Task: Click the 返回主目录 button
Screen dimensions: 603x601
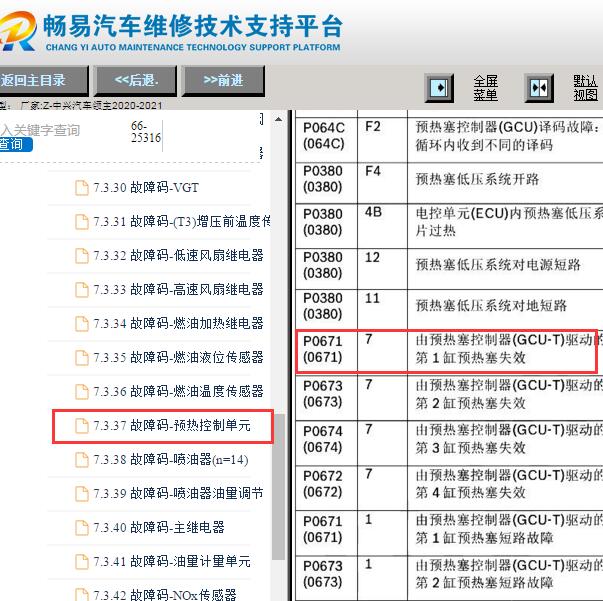Action: [43, 81]
